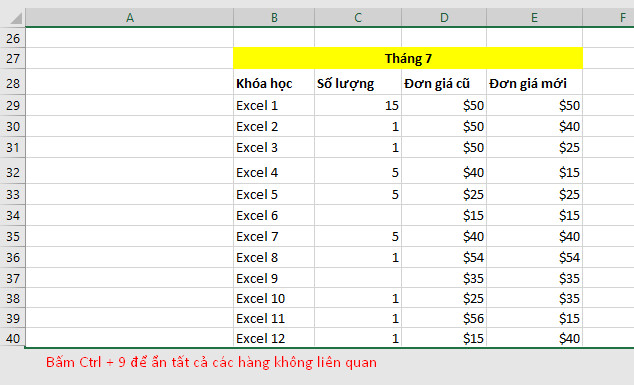The height and width of the screenshot is (385, 634).
Task: Select the Excel 5 cell
Action: point(274,194)
